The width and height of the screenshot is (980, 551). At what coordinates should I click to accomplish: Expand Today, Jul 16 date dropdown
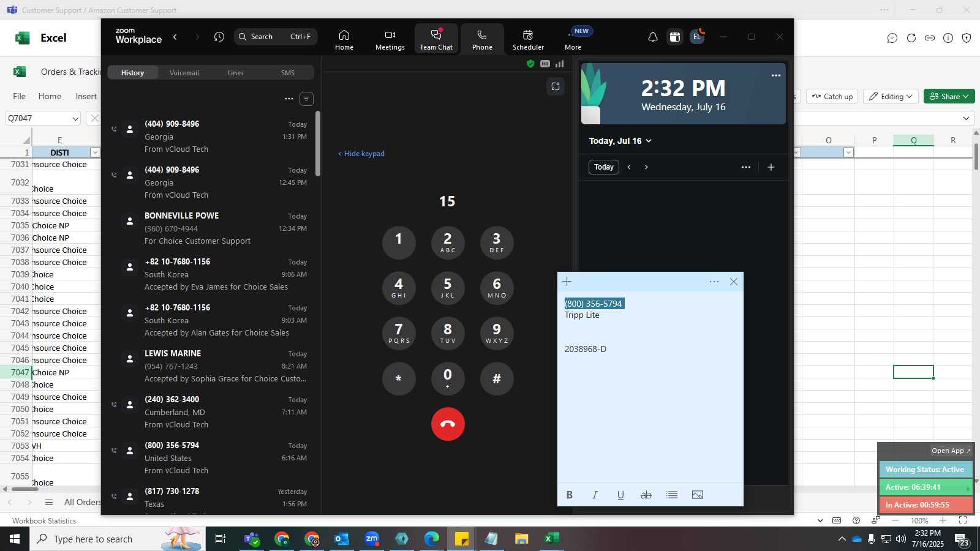[x=620, y=141]
